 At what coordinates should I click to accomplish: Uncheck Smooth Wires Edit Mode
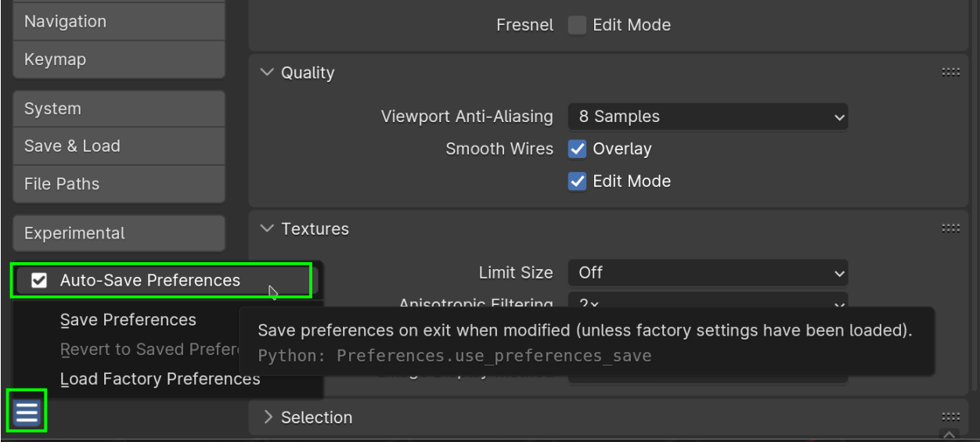(x=577, y=181)
